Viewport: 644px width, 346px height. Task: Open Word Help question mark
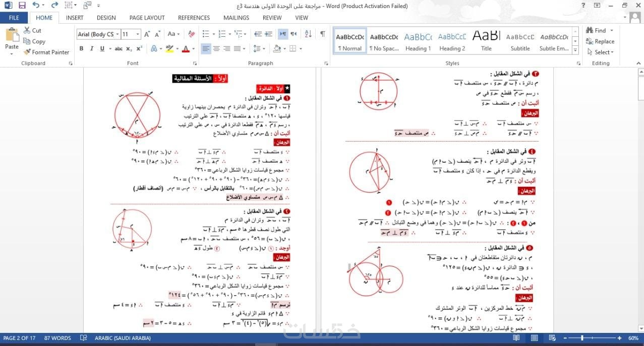pyautogui.click(x=583, y=6)
